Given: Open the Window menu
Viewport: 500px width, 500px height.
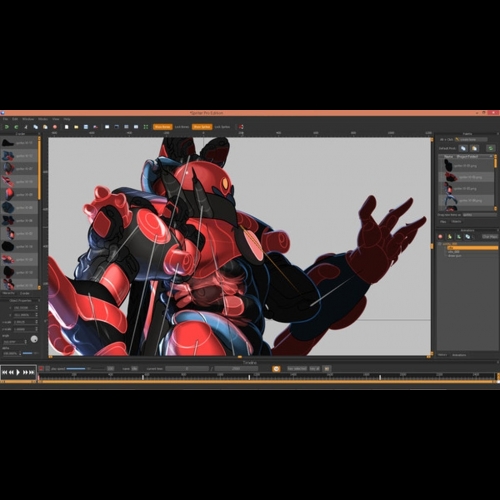Looking at the screenshot, I should [x=28, y=119].
